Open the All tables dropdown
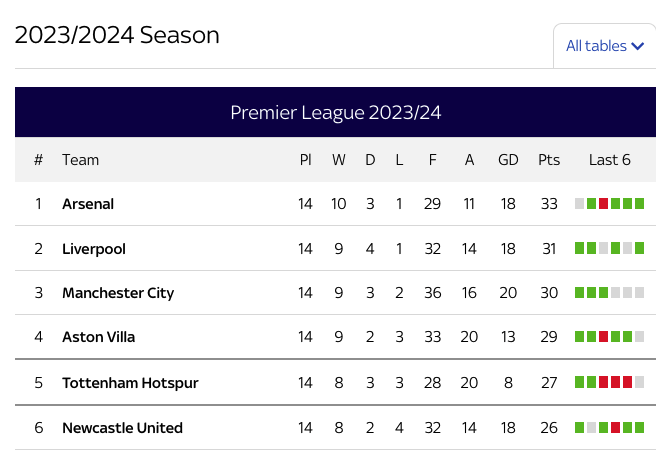 pos(605,46)
